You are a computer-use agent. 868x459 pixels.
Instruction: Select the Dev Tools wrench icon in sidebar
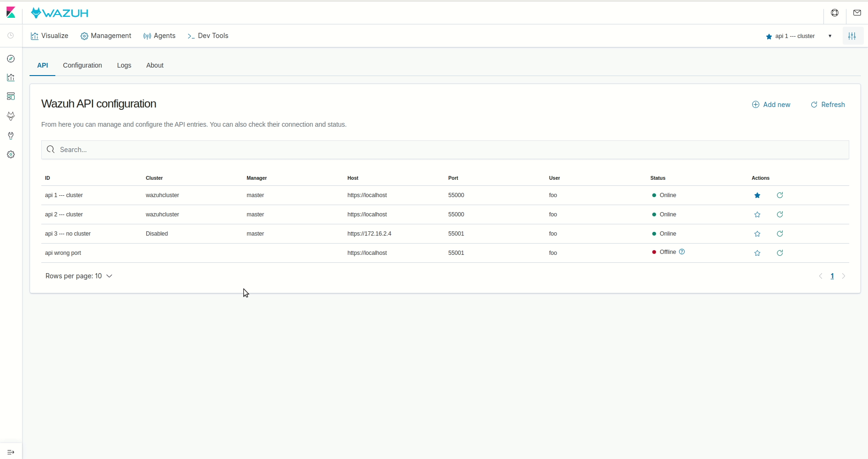11,136
